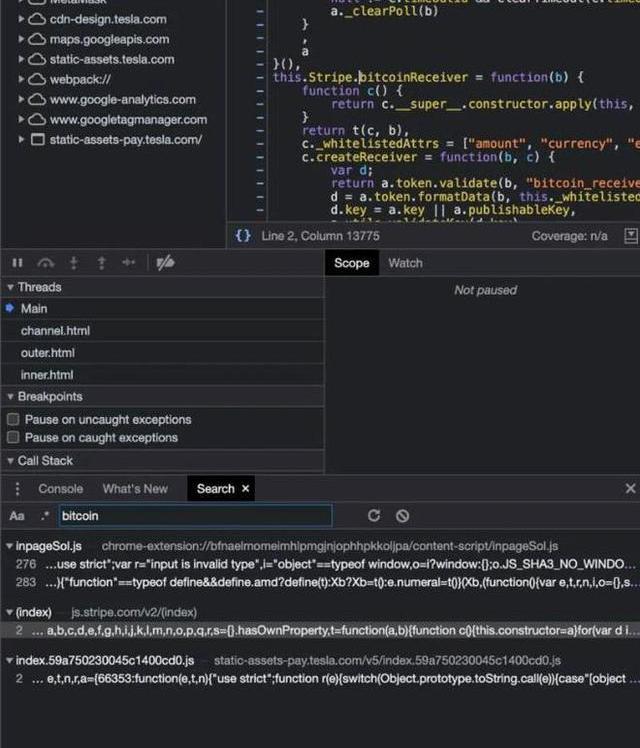Open the drawer three-dot menu
The width and height of the screenshot is (640, 748).
pyautogui.click(x=17, y=489)
